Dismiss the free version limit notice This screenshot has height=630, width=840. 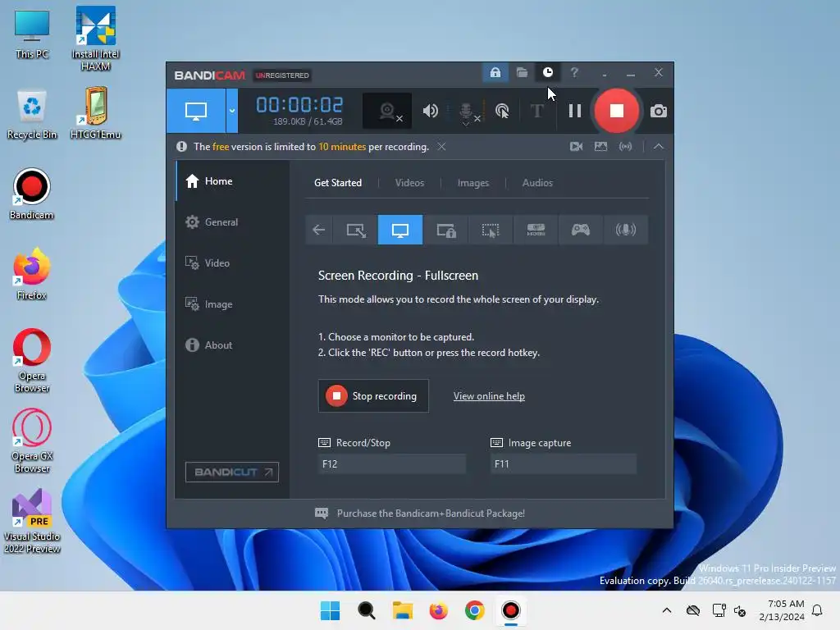pyautogui.click(x=441, y=146)
